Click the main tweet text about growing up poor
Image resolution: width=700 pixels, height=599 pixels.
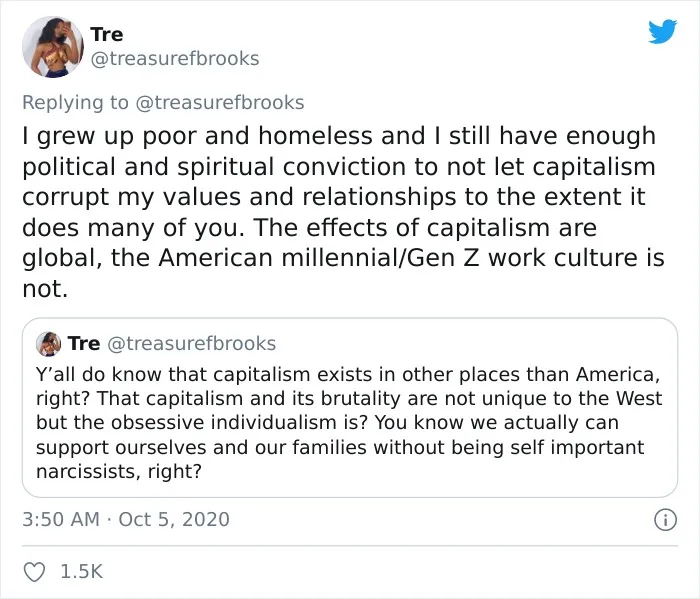point(343,212)
